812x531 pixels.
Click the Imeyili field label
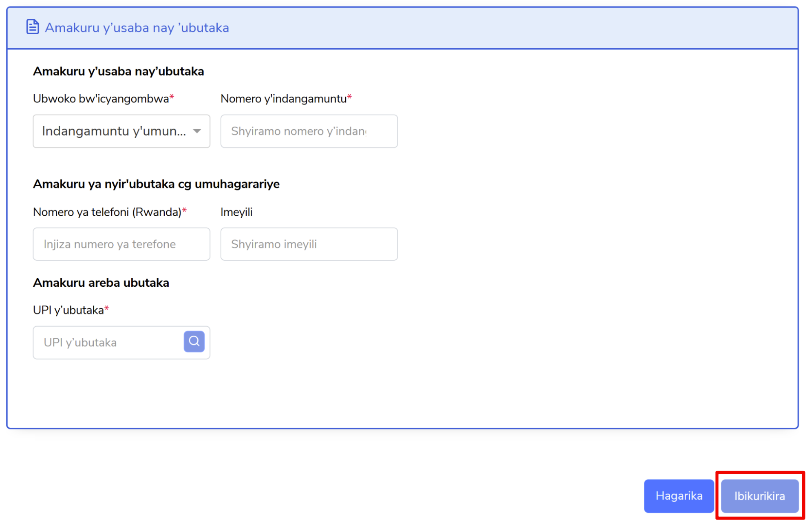[236, 212]
